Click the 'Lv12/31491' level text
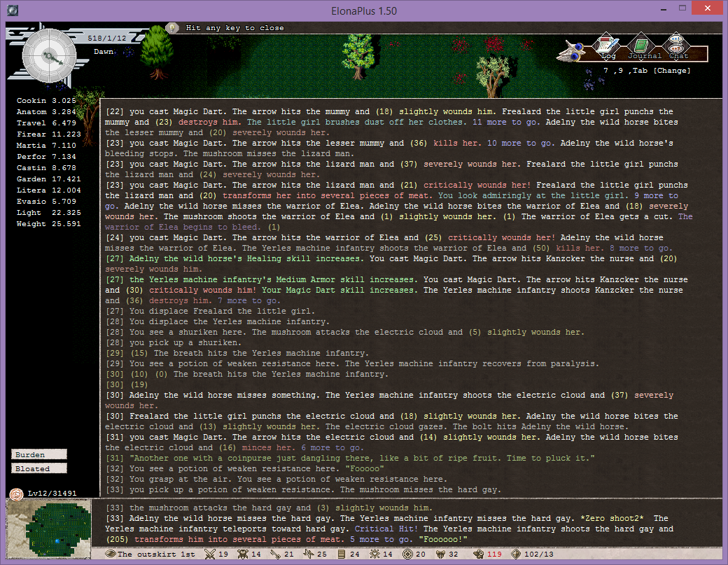Viewport: 728px width, 565px height. (x=52, y=493)
